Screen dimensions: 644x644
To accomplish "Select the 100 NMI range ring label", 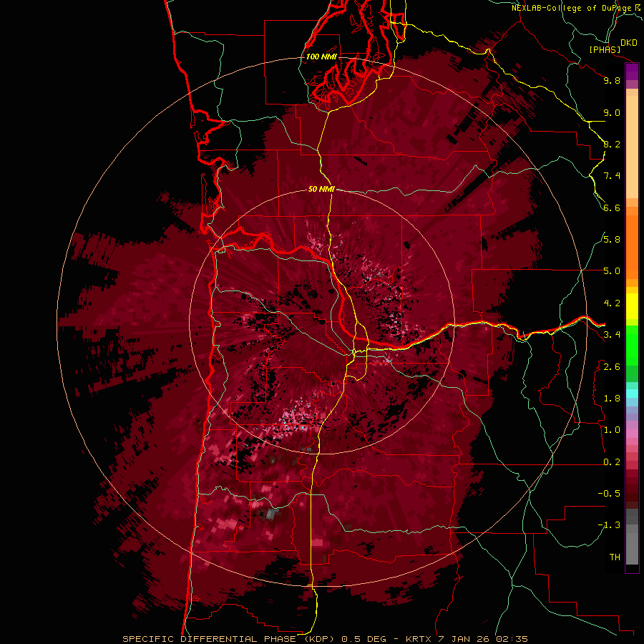I will click(321, 57).
